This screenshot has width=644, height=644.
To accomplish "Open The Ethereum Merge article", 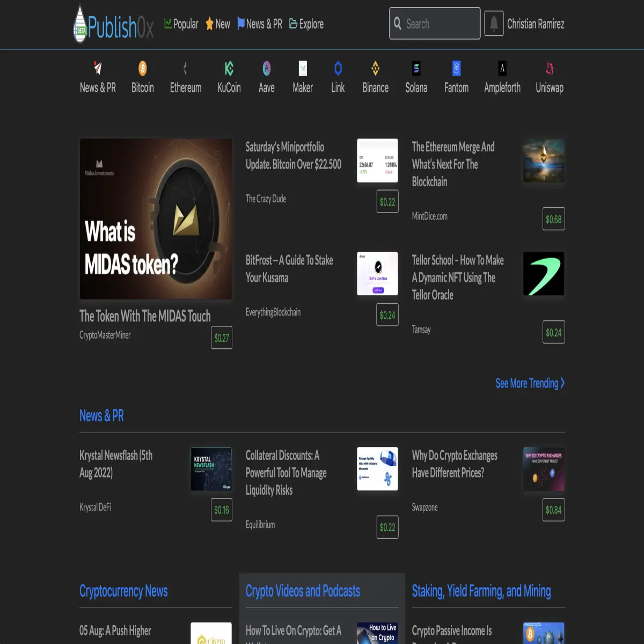I will pyautogui.click(x=453, y=164).
